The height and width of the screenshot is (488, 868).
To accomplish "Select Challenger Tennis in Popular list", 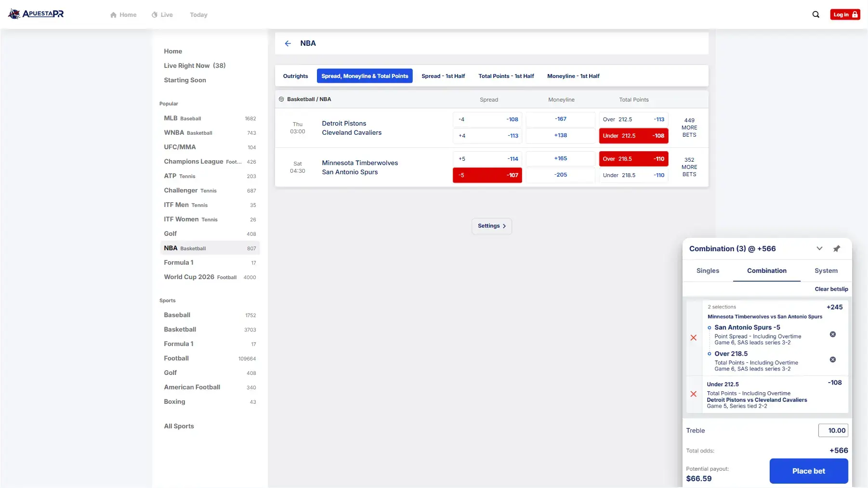I will 210,191.
